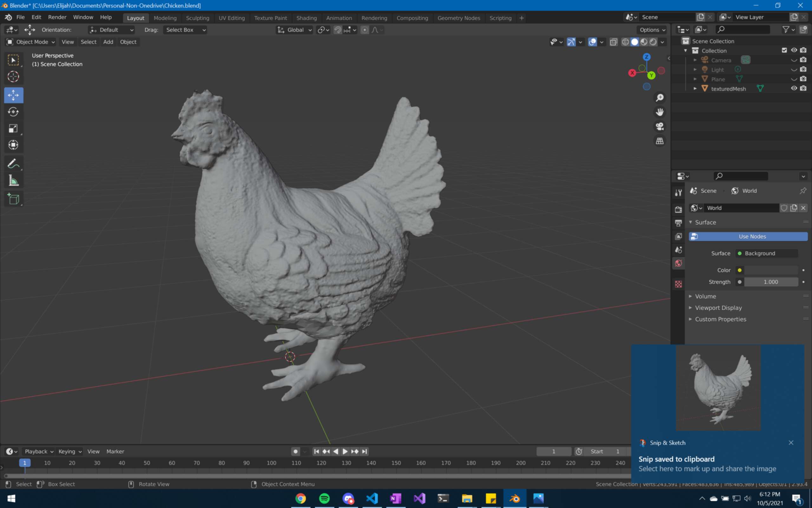Viewport: 812px width, 508px height.
Task: Hide texturedMesh in viewport with eye icon
Action: click(x=794, y=88)
